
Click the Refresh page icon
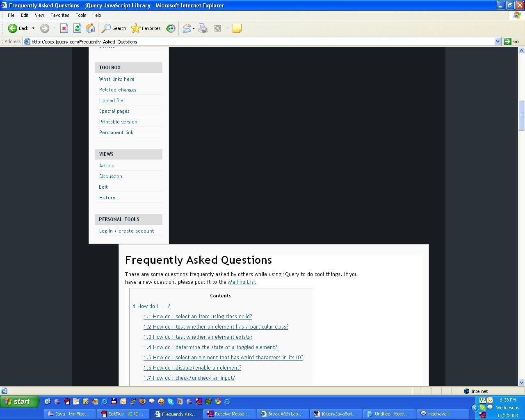pyautogui.click(x=77, y=28)
